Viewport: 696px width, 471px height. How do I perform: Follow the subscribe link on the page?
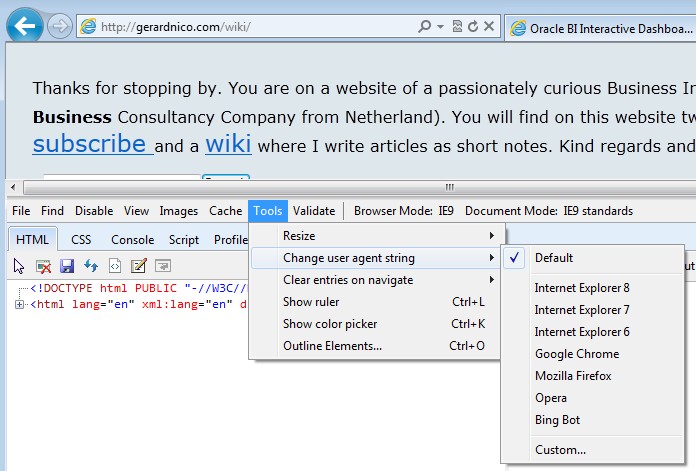coord(90,144)
